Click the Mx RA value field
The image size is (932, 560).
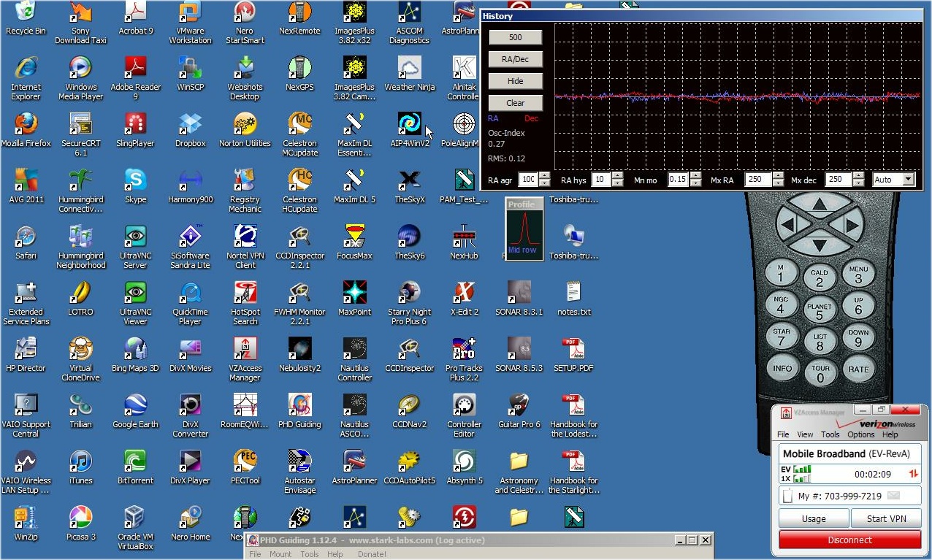(759, 180)
